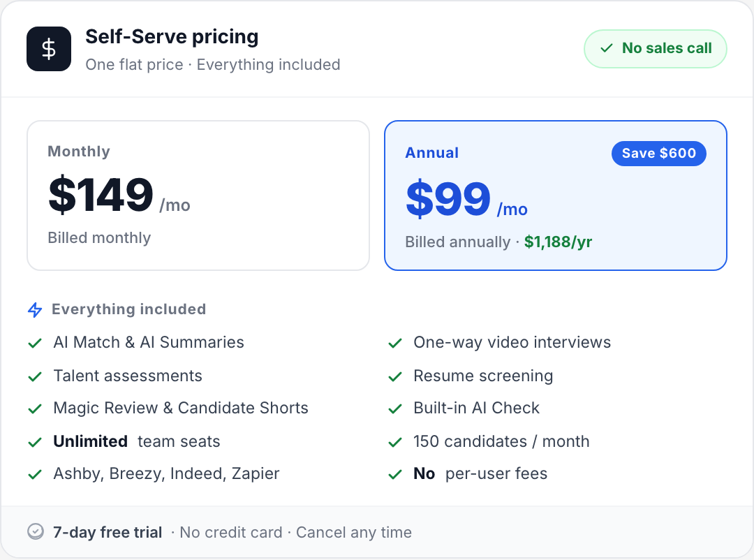
Task: Click the Everything included section header
Action: point(128,309)
